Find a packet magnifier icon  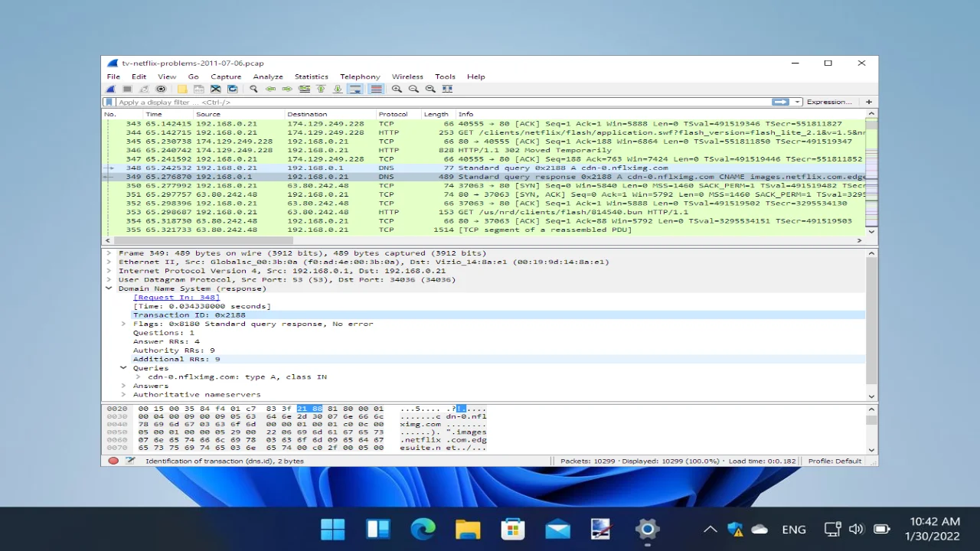[x=253, y=89]
